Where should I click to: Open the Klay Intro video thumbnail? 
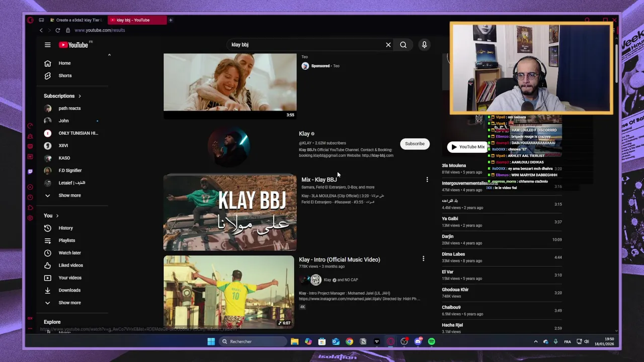coord(229,292)
